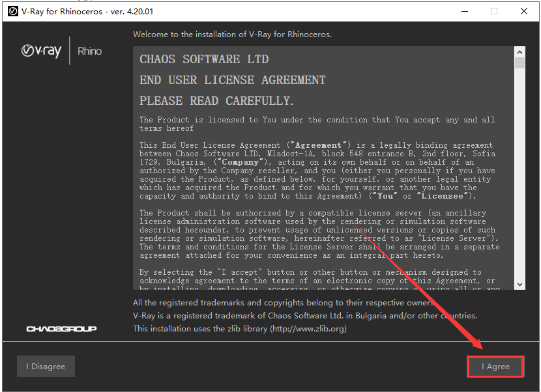Click the I Agree button
The width and height of the screenshot is (541, 392).
click(495, 367)
